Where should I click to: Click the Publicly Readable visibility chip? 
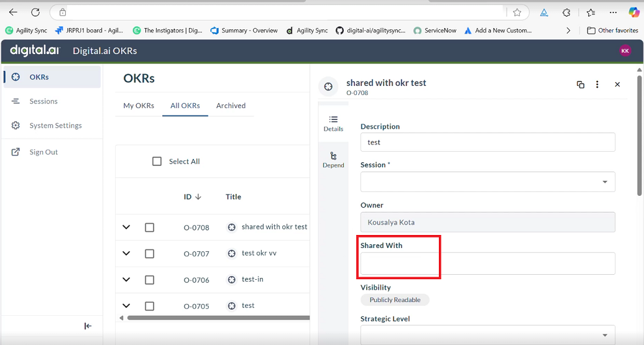395,300
